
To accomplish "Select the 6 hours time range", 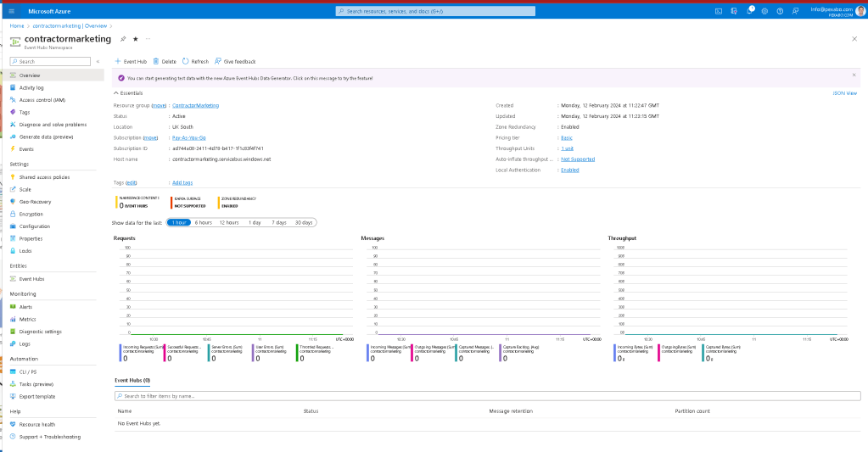I will (203, 222).
